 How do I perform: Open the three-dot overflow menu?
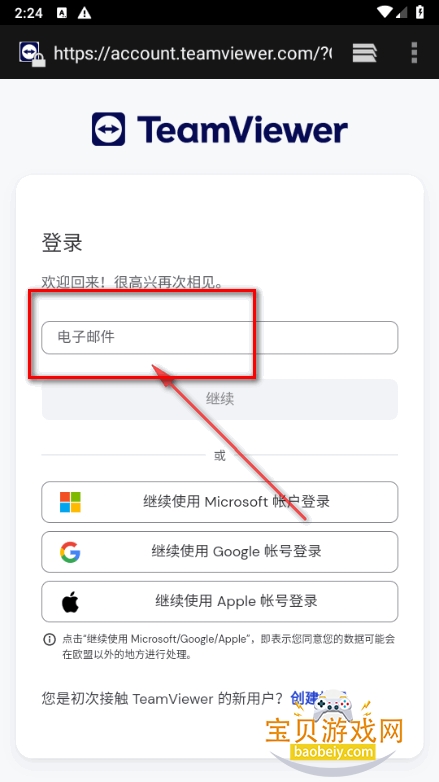(x=414, y=52)
